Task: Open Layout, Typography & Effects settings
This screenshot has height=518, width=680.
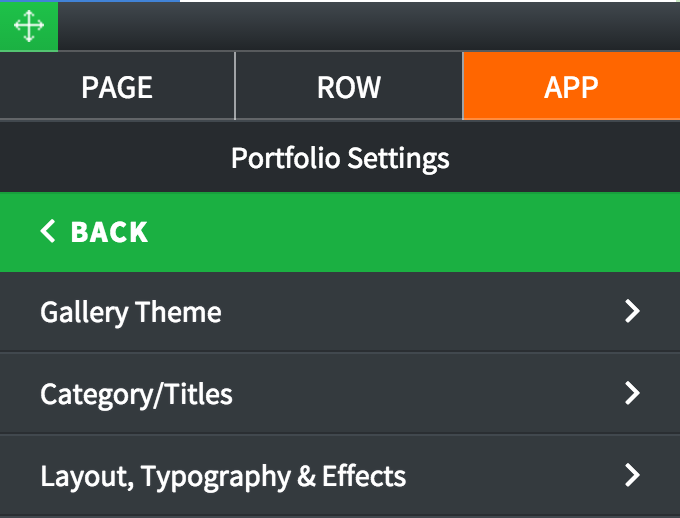Action: (x=340, y=475)
